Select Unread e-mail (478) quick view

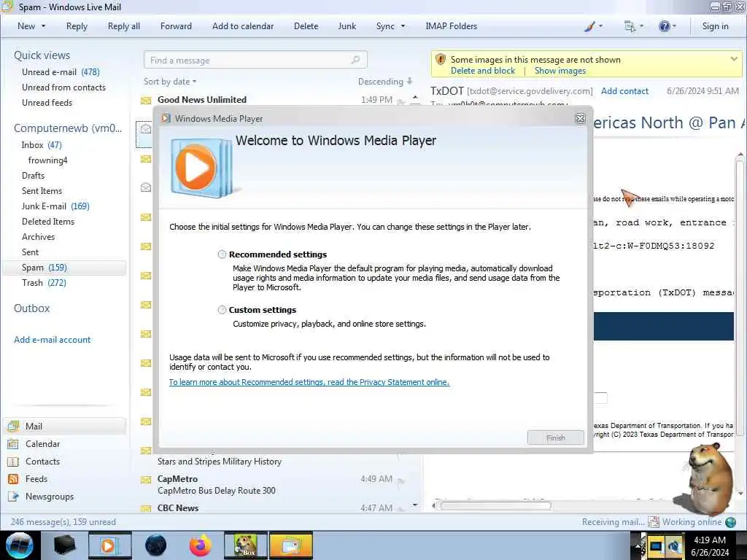tap(61, 72)
